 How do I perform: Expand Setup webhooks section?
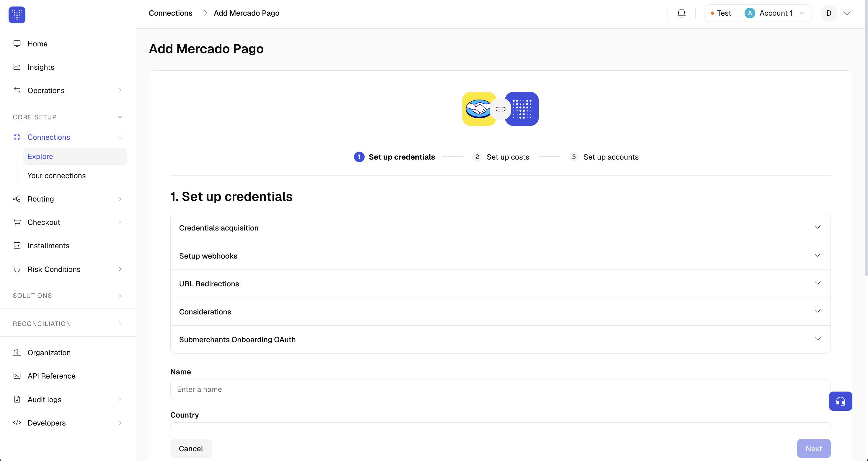(x=500, y=256)
